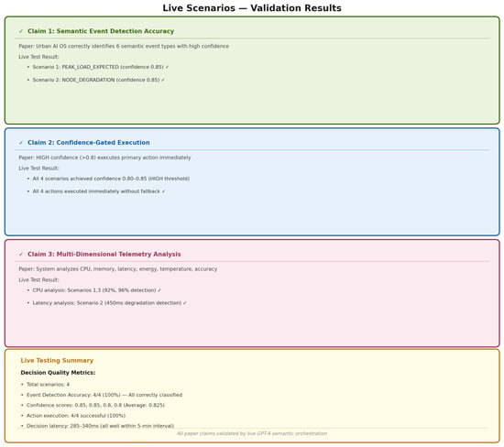The height and width of the screenshot is (447, 504).
Task: Select 'Claim 1: Semantic Event Detection Accuracy' heading
Action: tap(101, 31)
